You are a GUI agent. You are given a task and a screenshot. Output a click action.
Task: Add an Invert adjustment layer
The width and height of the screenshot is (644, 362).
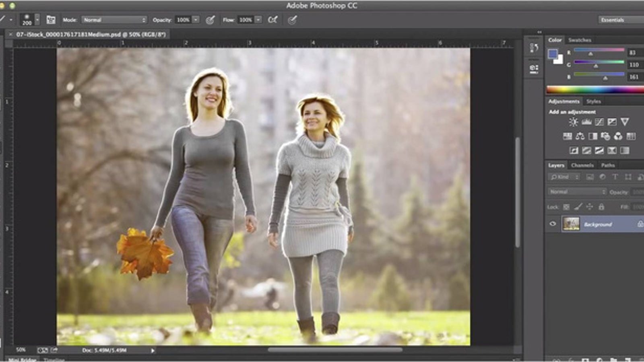[x=574, y=150]
